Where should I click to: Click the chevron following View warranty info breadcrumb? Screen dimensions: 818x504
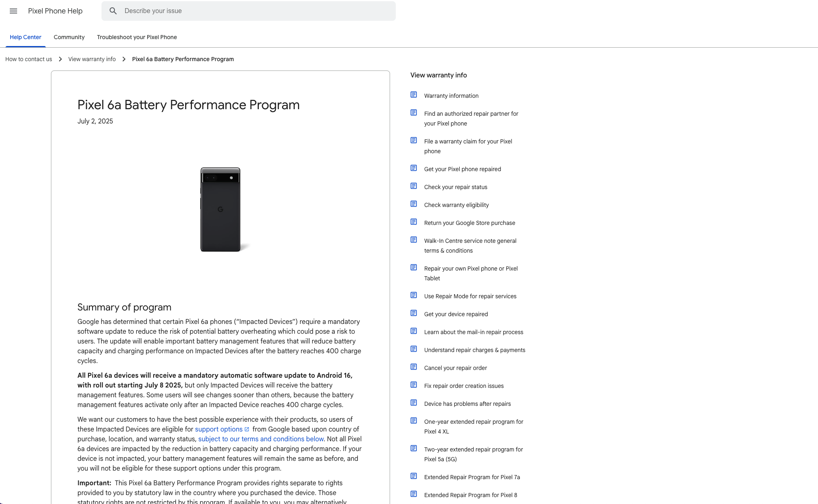click(x=123, y=59)
